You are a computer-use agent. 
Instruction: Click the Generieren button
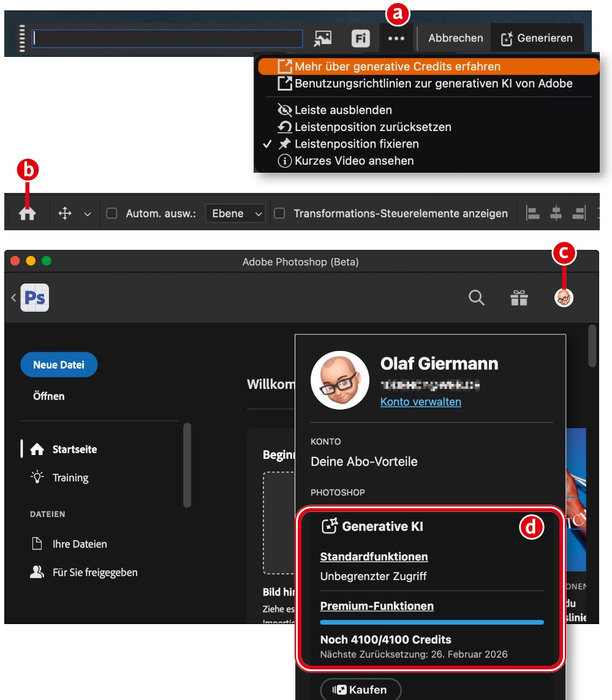(537, 39)
